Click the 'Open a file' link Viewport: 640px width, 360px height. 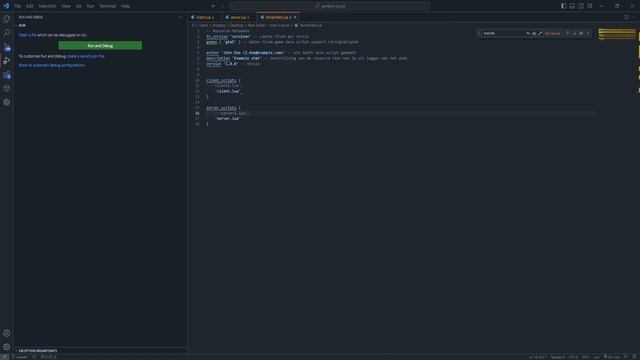tap(27, 35)
